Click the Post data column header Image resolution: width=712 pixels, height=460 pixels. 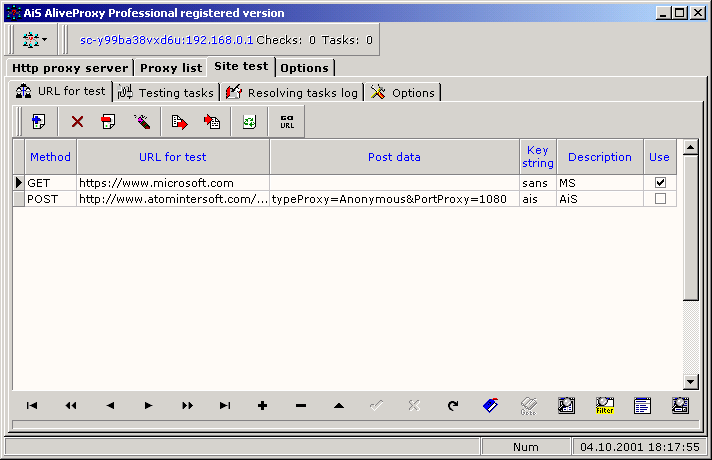pos(394,157)
